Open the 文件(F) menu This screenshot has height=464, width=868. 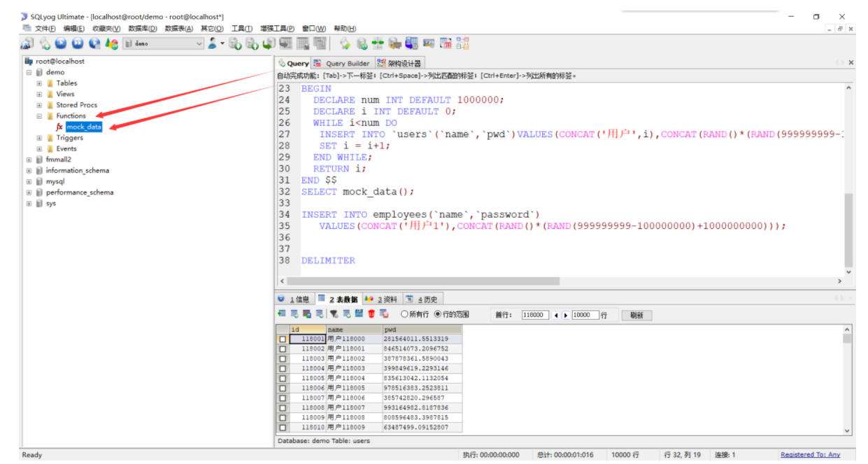pos(45,29)
